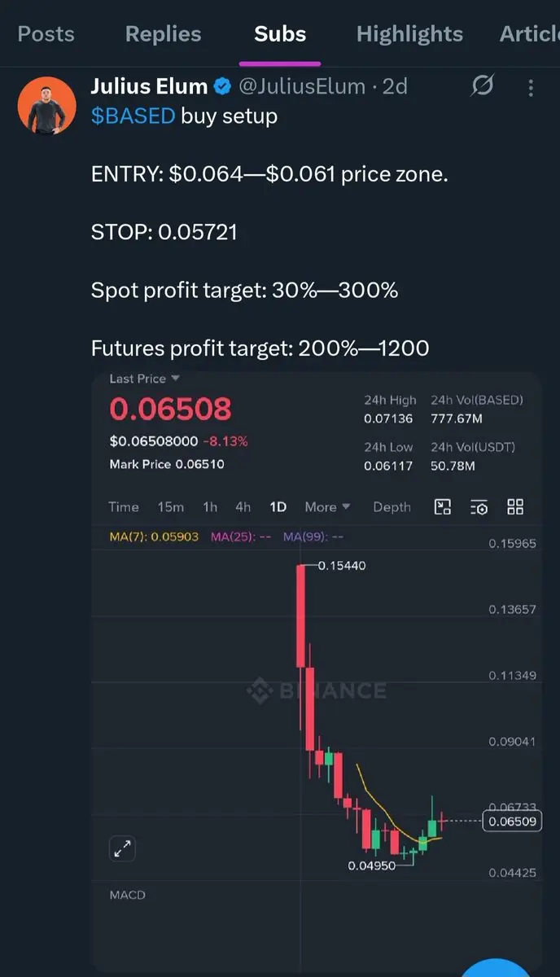Open the @JuliusElum handle link

pos(300,86)
